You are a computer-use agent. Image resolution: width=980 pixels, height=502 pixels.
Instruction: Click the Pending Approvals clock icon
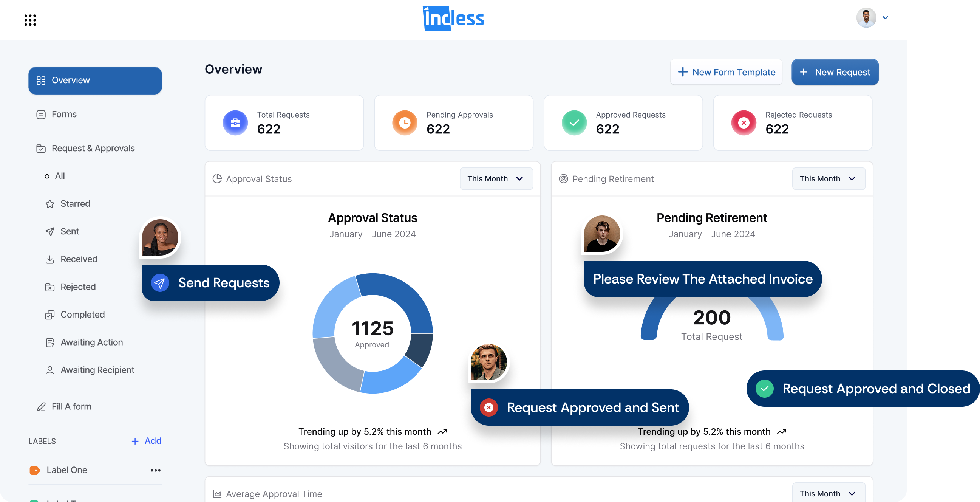(x=404, y=122)
